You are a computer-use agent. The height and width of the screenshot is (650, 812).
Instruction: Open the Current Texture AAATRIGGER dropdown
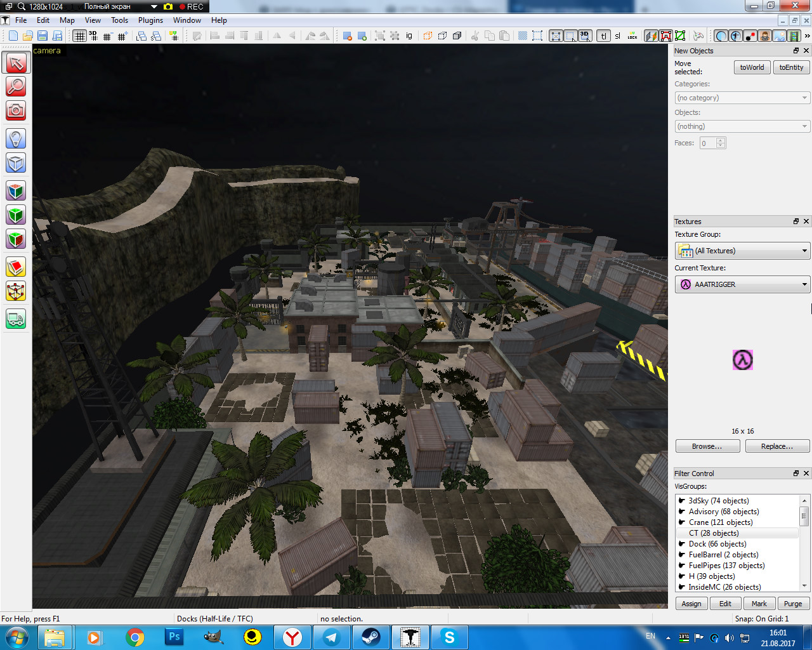(x=742, y=284)
